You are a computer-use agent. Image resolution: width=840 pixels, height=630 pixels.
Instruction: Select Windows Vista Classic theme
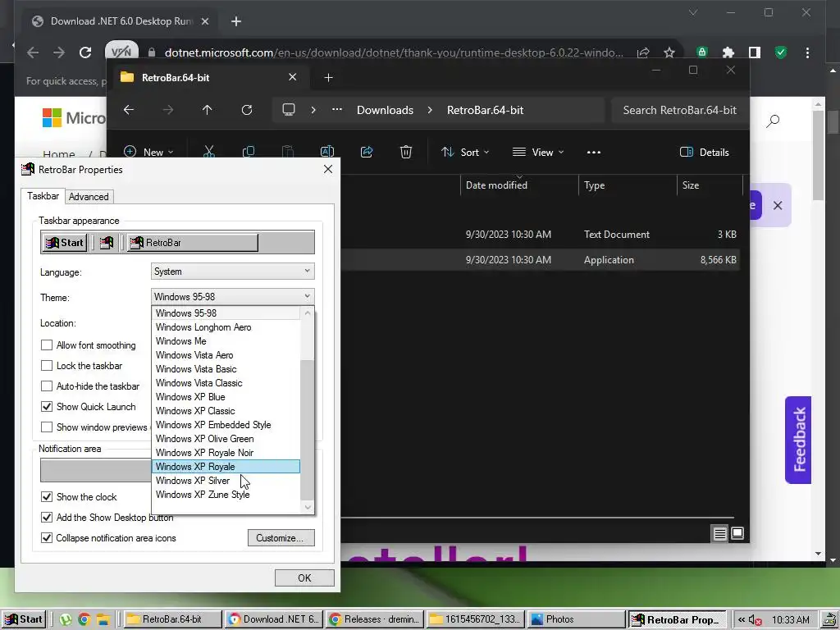click(226, 383)
